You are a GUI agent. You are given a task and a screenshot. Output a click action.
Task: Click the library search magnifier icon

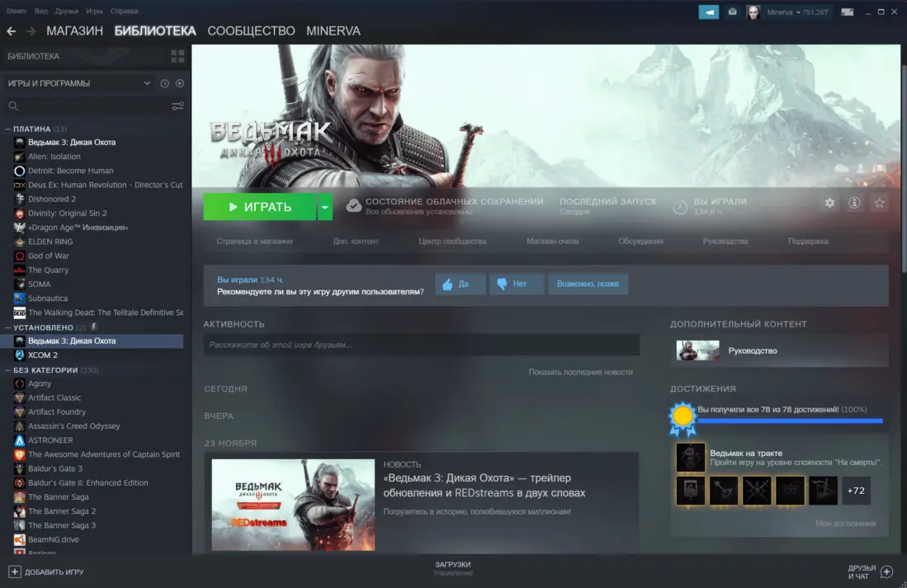13,106
